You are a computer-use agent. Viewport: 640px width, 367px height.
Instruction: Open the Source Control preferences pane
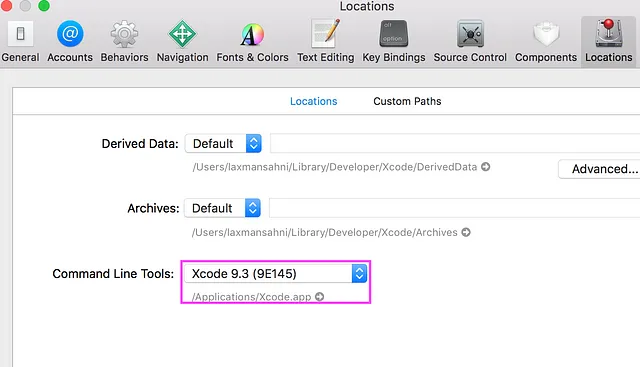pos(470,42)
